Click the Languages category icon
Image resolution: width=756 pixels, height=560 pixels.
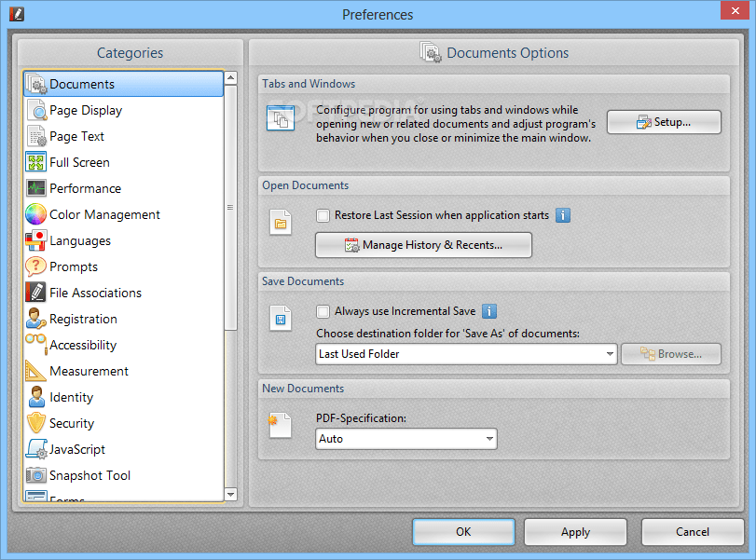[x=35, y=240]
